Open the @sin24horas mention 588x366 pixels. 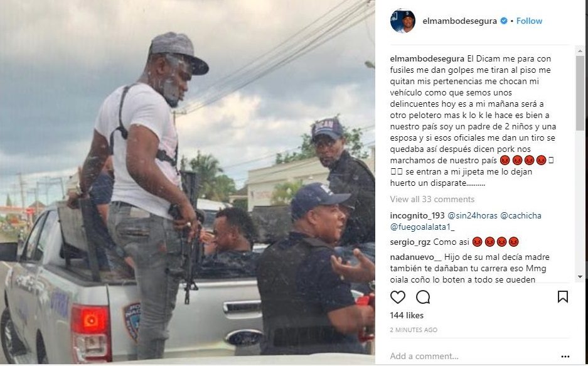(x=473, y=215)
